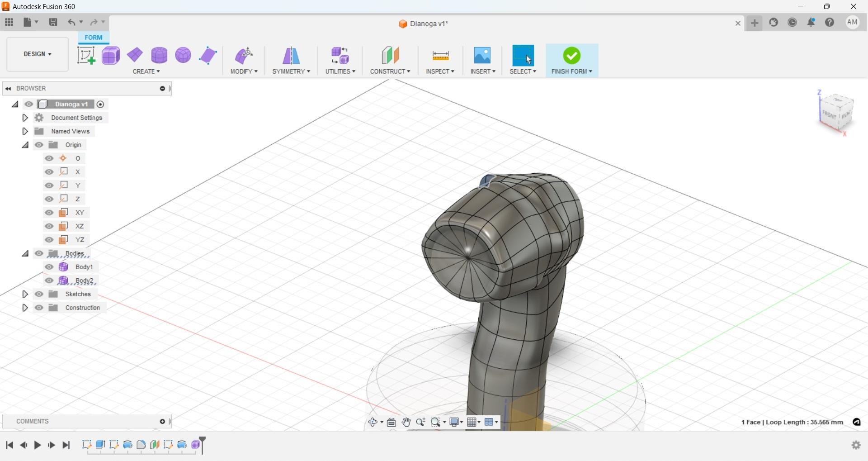Open timeline settings gear icon

tap(856, 445)
